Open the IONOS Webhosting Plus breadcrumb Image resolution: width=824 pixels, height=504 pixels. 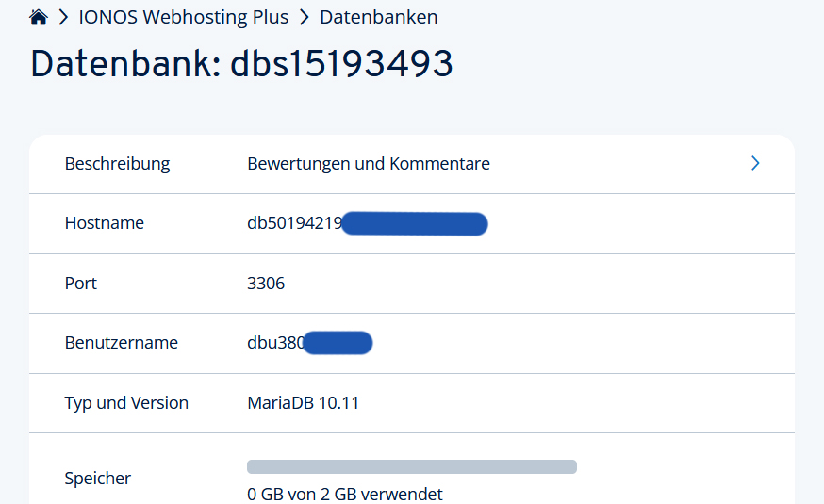[x=184, y=17]
